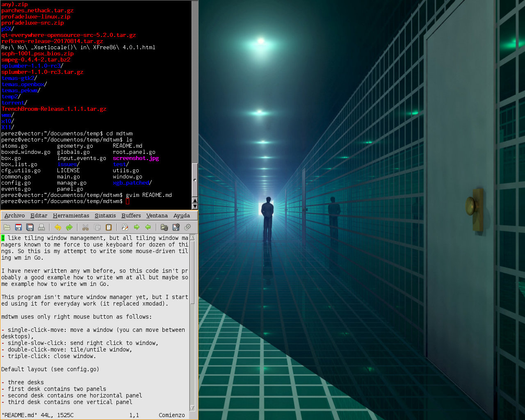Save the current file with the floppy icon
The width and height of the screenshot is (525, 420).
[x=18, y=227]
